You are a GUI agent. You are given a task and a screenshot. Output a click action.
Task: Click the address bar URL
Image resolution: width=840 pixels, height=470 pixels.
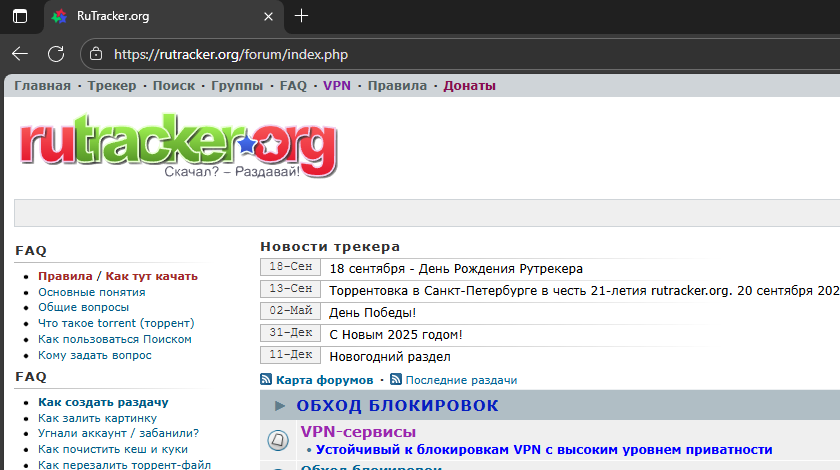[x=231, y=55]
